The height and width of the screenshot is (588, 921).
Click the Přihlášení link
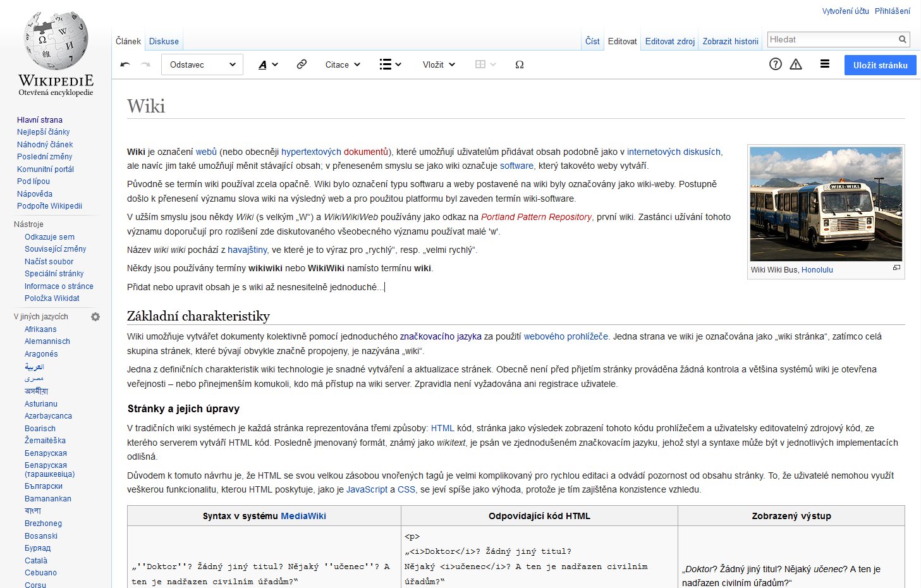tap(893, 11)
